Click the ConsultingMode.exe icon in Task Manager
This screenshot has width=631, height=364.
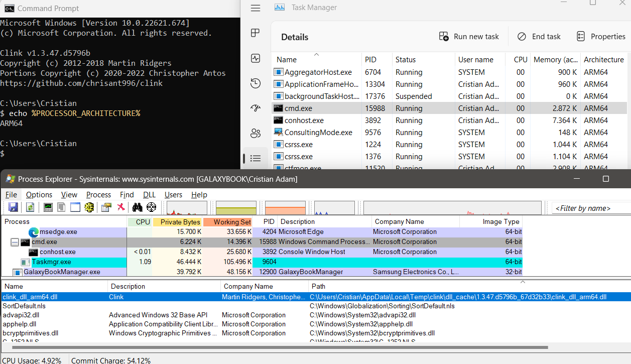[278, 133]
